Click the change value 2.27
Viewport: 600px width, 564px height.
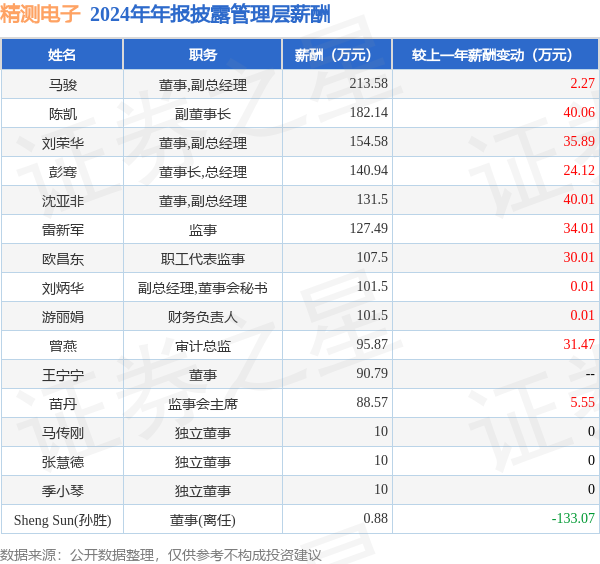click(x=582, y=83)
